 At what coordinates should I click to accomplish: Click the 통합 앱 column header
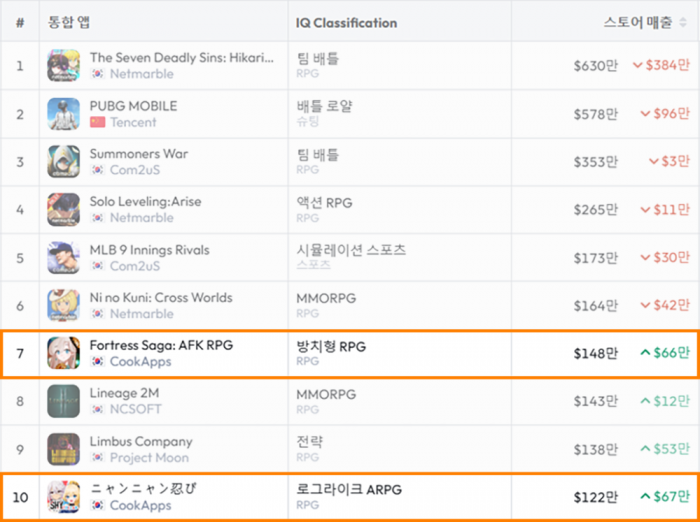click(x=69, y=22)
